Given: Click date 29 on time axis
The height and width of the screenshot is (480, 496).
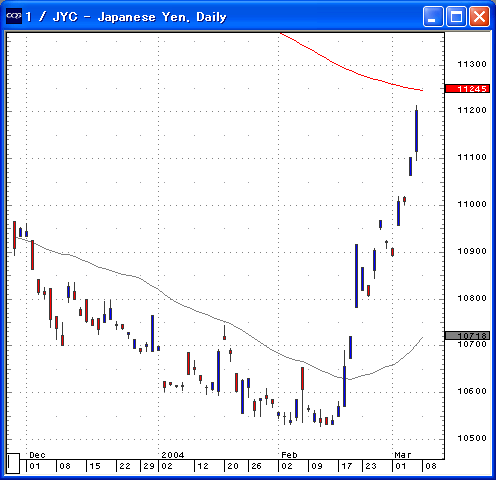Looking at the screenshot, I should (x=149, y=466).
